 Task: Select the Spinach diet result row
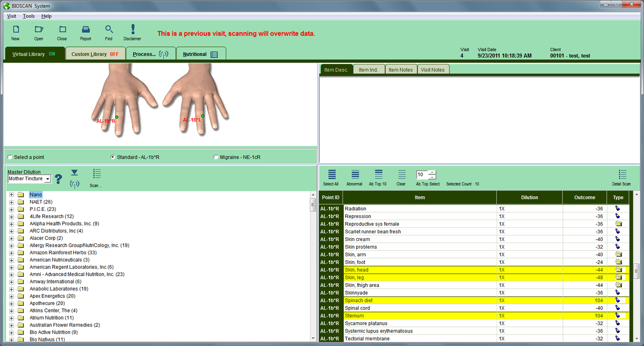(420, 301)
